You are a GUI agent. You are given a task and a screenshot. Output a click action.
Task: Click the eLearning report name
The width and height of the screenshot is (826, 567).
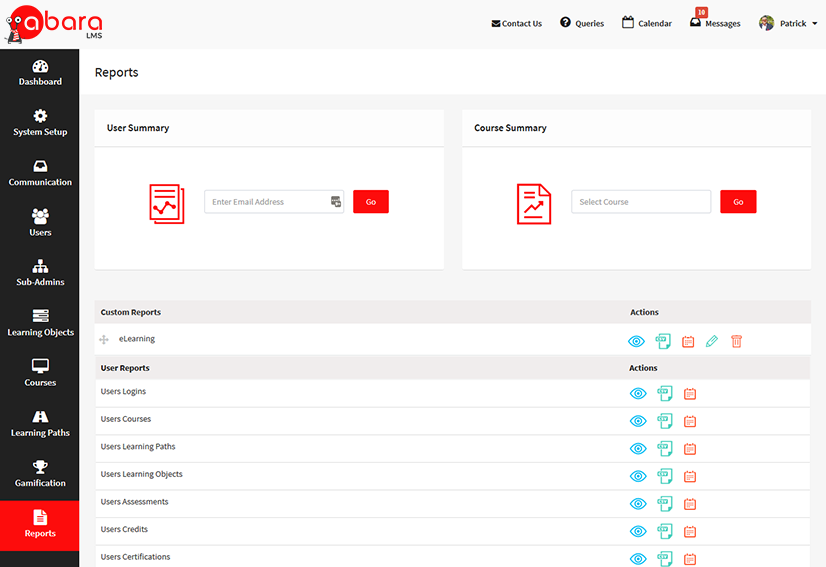pyautogui.click(x=137, y=339)
